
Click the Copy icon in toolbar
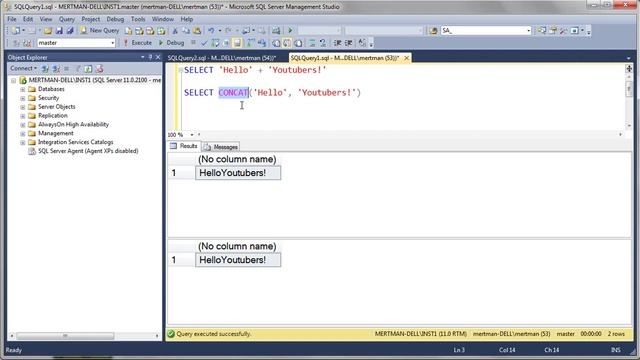(186, 31)
